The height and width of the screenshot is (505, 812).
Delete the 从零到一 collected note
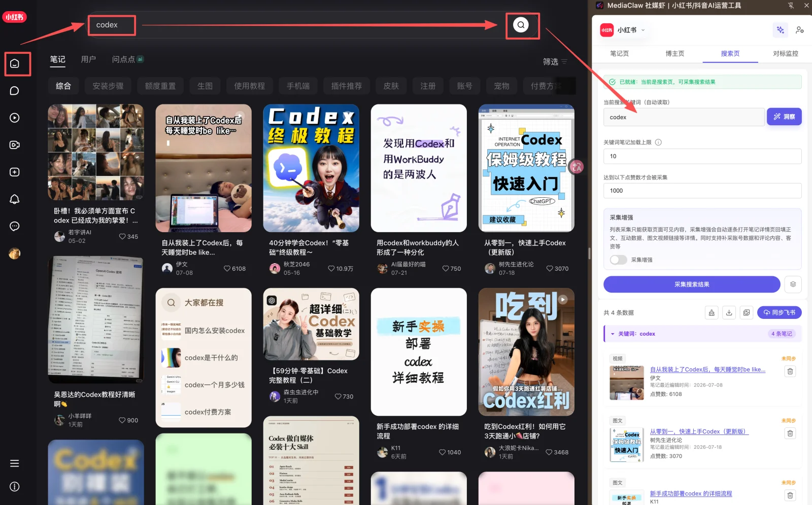(790, 434)
